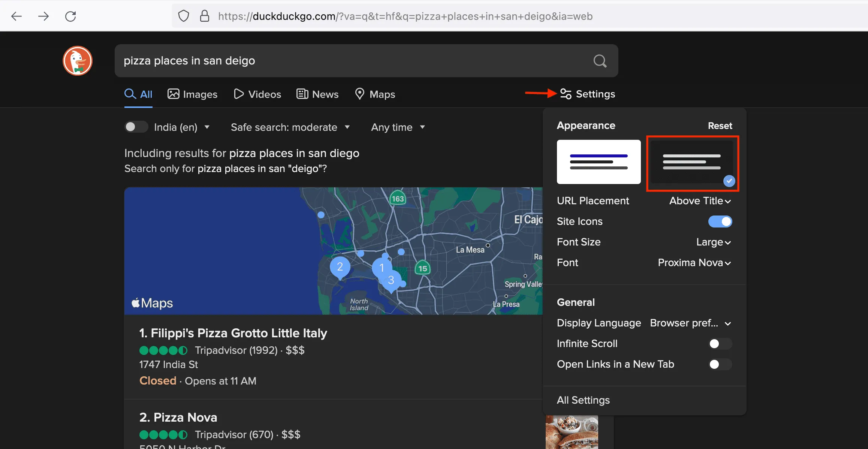Viewport: 868px width, 449px height.
Task: Submit search with the magnifier icon
Action: point(600,61)
